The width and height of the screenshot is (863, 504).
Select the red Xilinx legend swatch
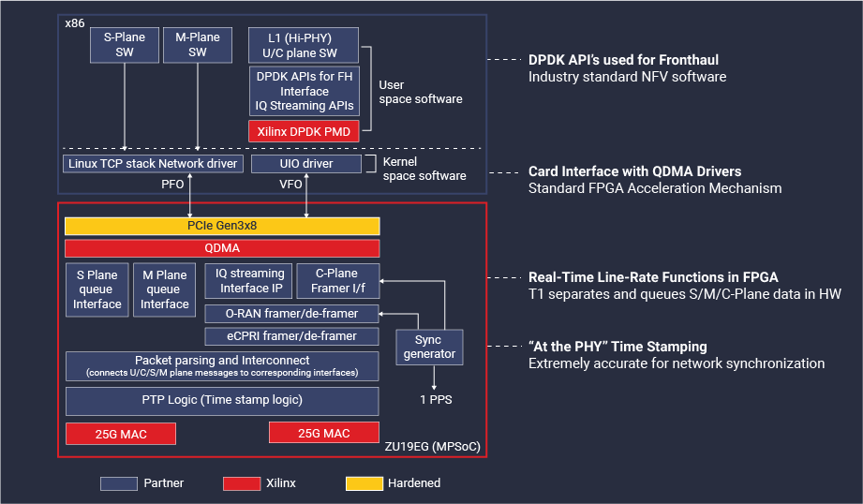pyautogui.click(x=242, y=483)
